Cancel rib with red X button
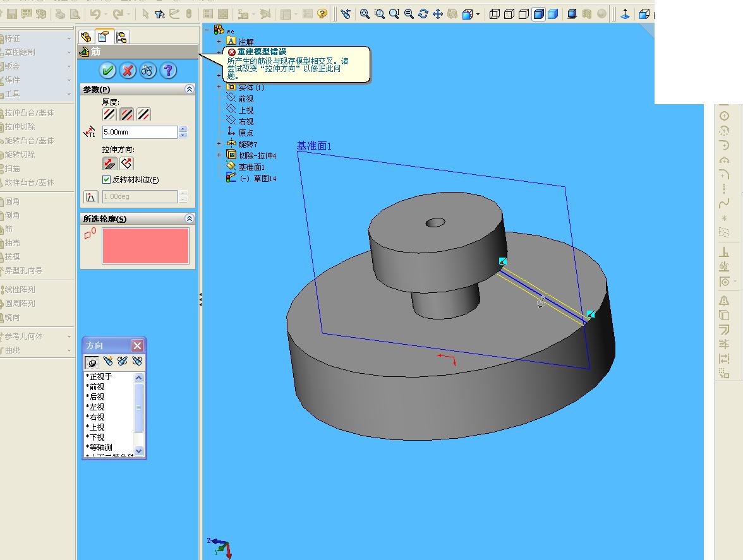This screenshot has height=560, width=743. 128,71
